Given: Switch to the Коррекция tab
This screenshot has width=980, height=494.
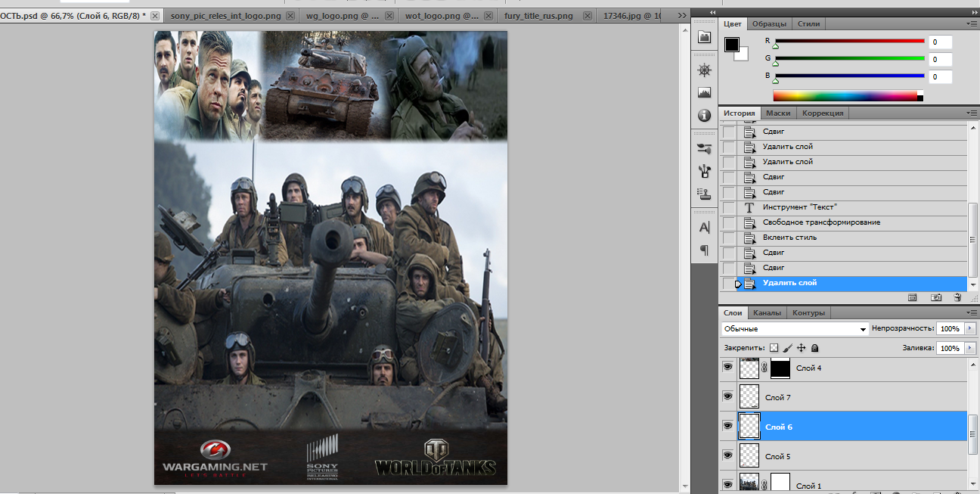Looking at the screenshot, I should (x=823, y=113).
